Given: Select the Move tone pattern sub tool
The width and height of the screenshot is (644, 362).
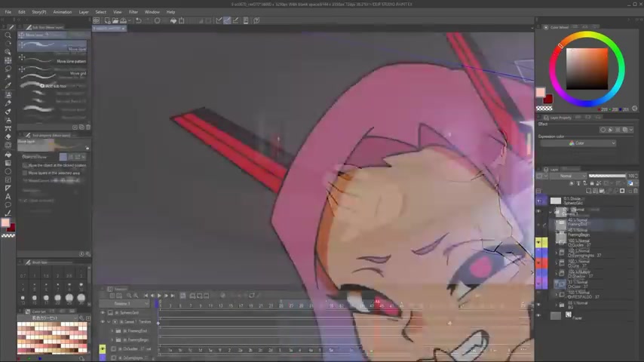Looking at the screenshot, I should (x=53, y=61).
